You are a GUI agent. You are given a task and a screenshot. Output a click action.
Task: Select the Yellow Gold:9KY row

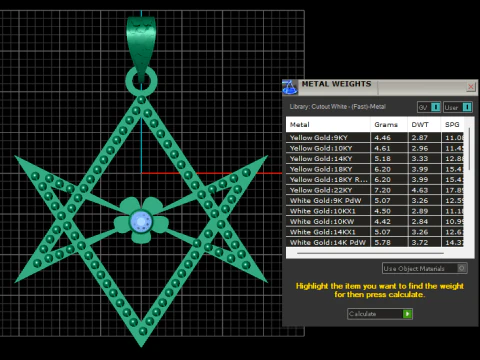[375, 137]
